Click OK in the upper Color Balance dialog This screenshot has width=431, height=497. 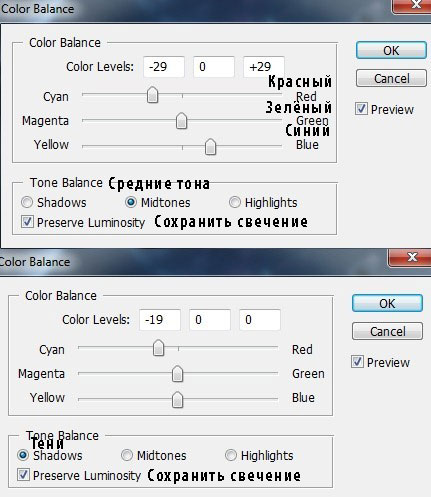click(x=391, y=50)
